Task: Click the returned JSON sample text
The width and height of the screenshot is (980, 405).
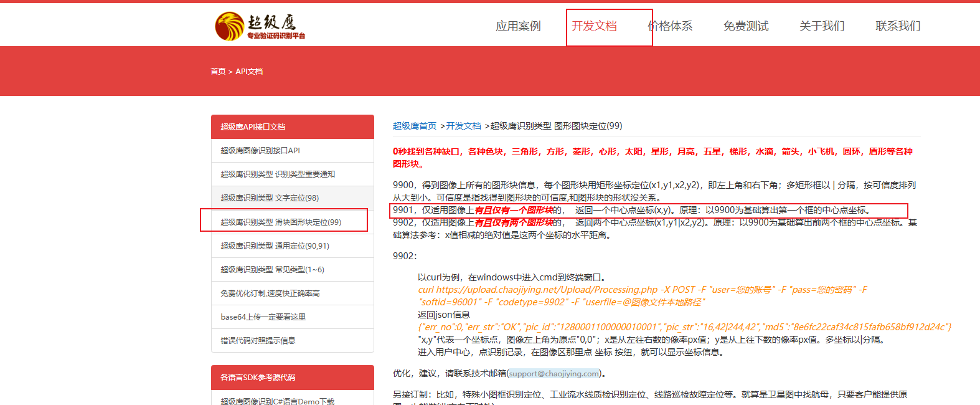Action: point(684,327)
